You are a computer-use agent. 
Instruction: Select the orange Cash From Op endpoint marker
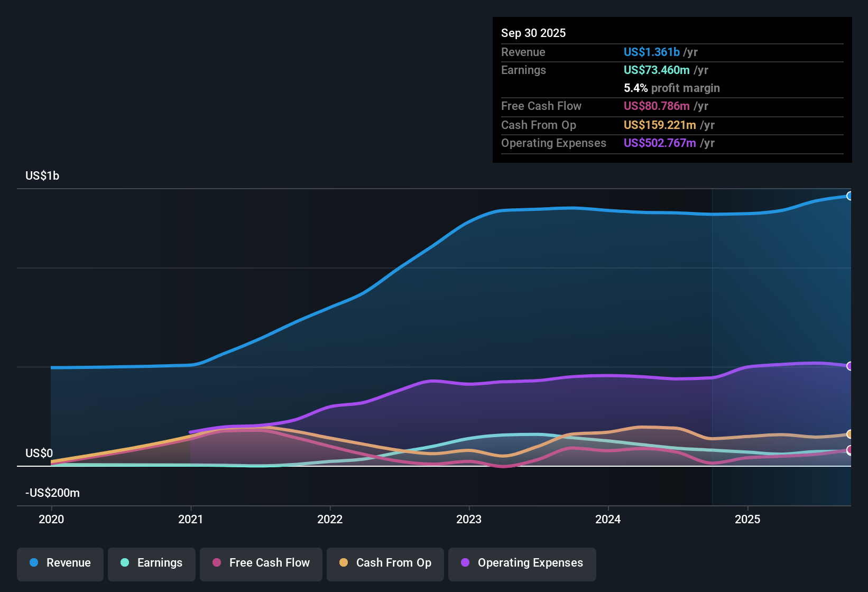point(849,434)
